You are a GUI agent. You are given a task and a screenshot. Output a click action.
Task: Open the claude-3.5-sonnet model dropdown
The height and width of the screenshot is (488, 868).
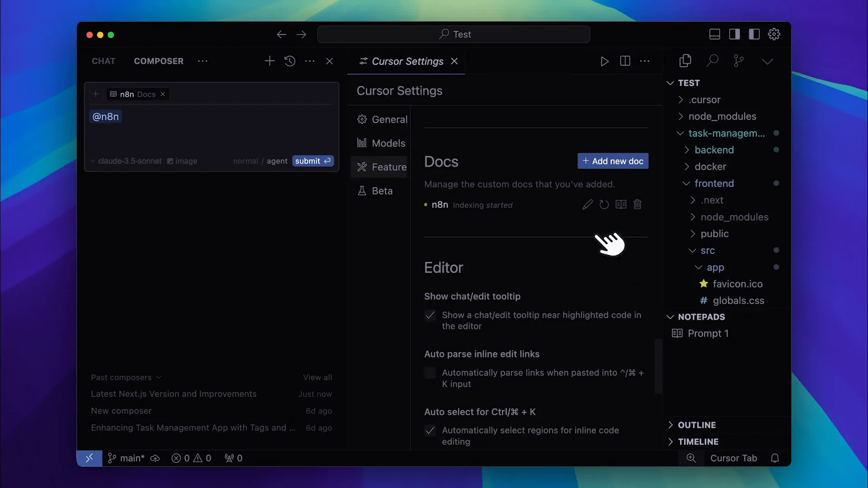[x=126, y=161]
